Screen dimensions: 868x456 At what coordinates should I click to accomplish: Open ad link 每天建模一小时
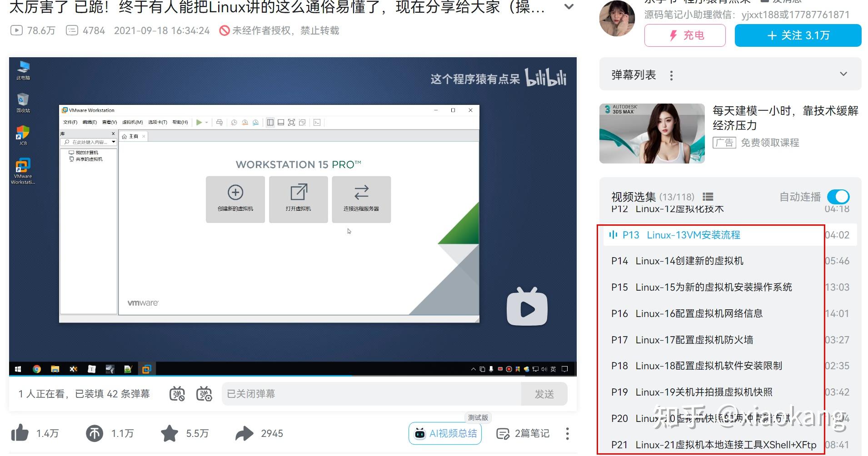[785, 118]
